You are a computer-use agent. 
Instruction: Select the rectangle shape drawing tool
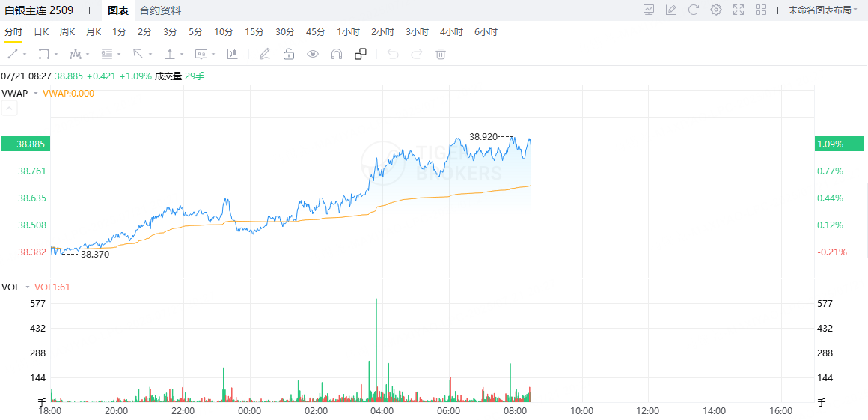tap(44, 54)
